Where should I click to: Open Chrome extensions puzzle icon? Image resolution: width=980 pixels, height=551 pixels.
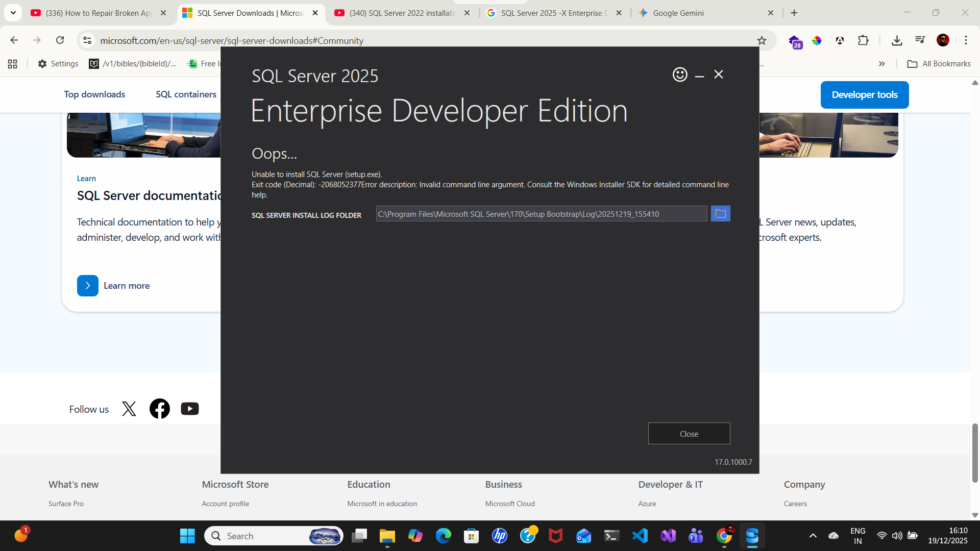[863, 40]
